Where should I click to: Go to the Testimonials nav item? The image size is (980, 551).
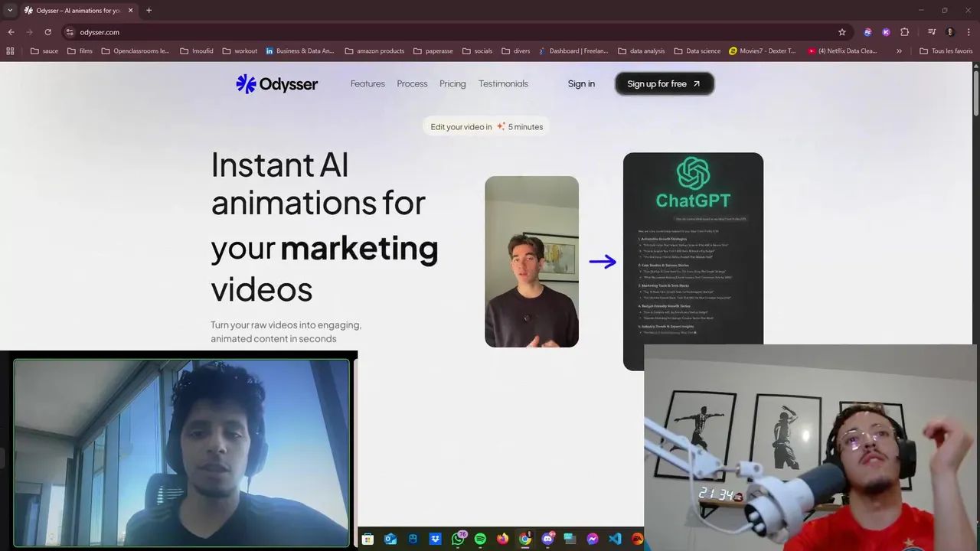click(503, 83)
